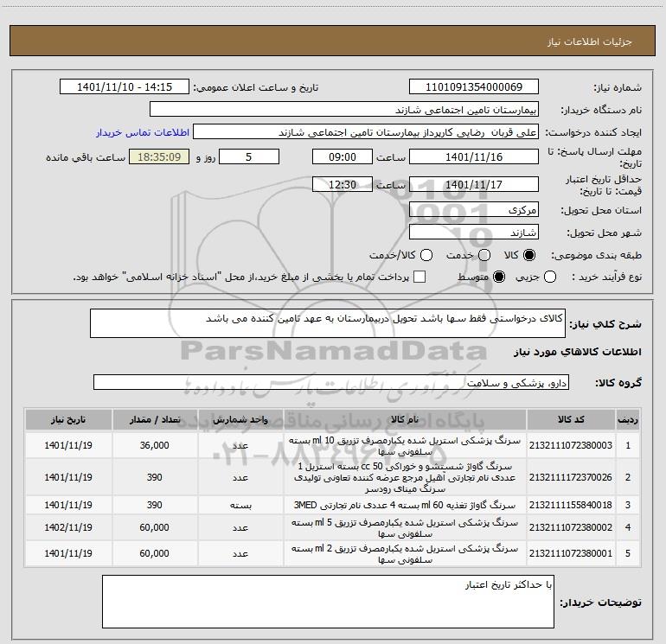Screen dimensions: 666x644
Task: Click the بسته unit cell in row 3
Action: pyautogui.click(x=240, y=505)
